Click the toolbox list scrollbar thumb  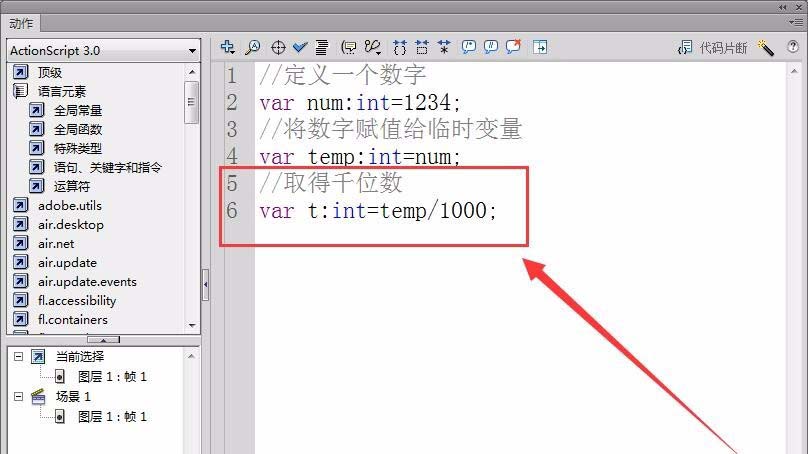coord(192,102)
